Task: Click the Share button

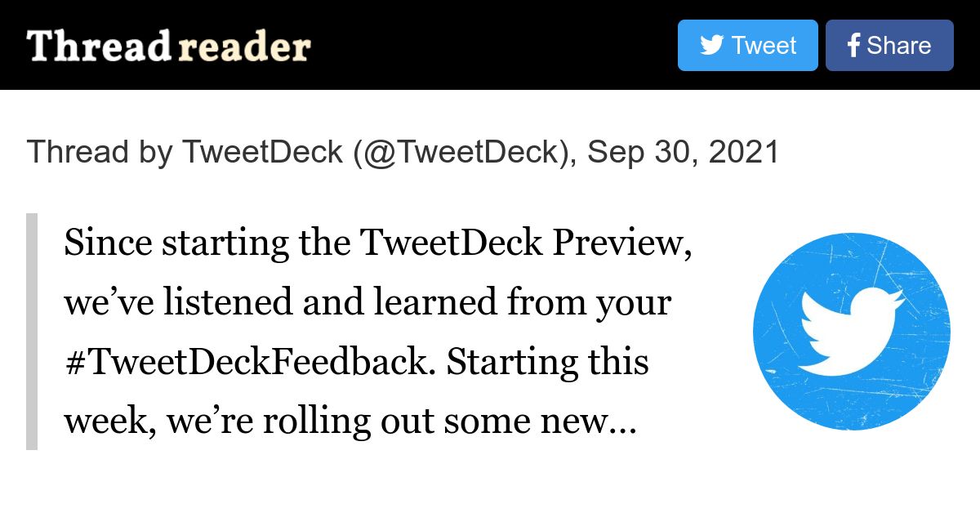Action: (x=889, y=45)
